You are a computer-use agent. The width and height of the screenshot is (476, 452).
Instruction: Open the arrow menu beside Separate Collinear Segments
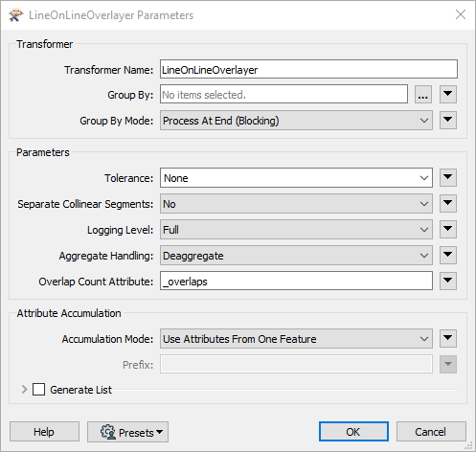click(448, 203)
